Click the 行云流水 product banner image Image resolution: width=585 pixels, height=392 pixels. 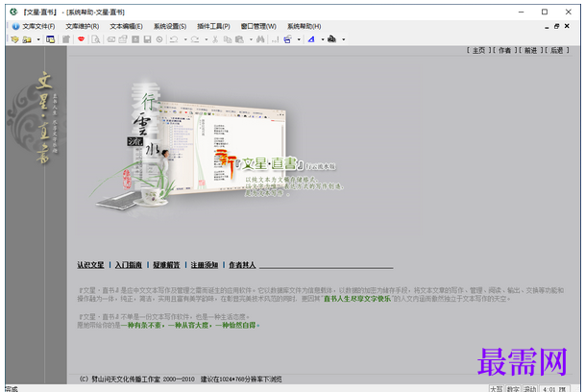(216, 146)
